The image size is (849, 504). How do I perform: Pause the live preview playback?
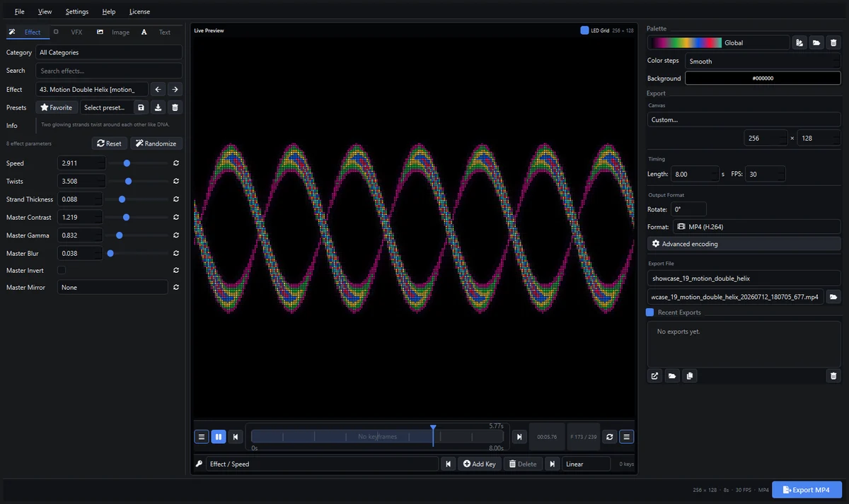pyautogui.click(x=219, y=437)
